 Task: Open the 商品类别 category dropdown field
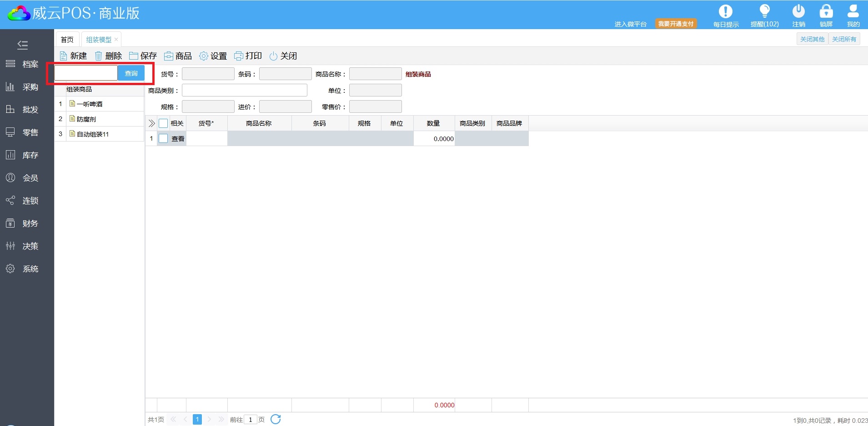pyautogui.click(x=245, y=90)
